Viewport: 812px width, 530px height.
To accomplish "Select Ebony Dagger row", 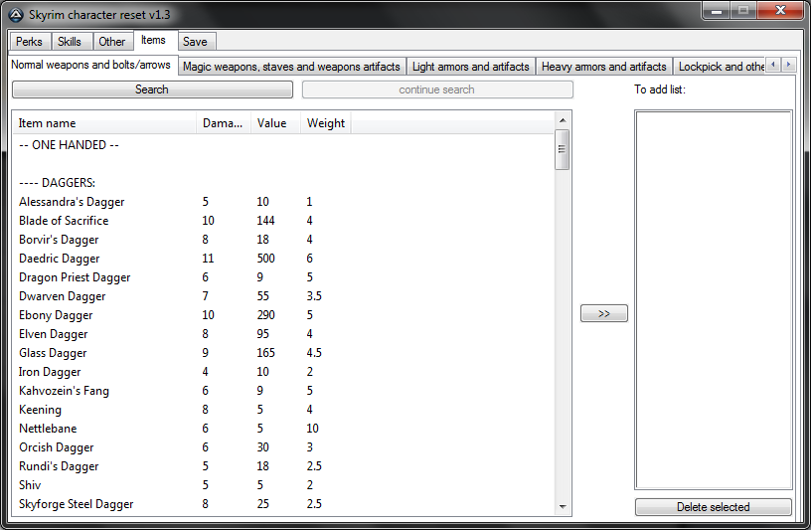I will [x=283, y=315].
